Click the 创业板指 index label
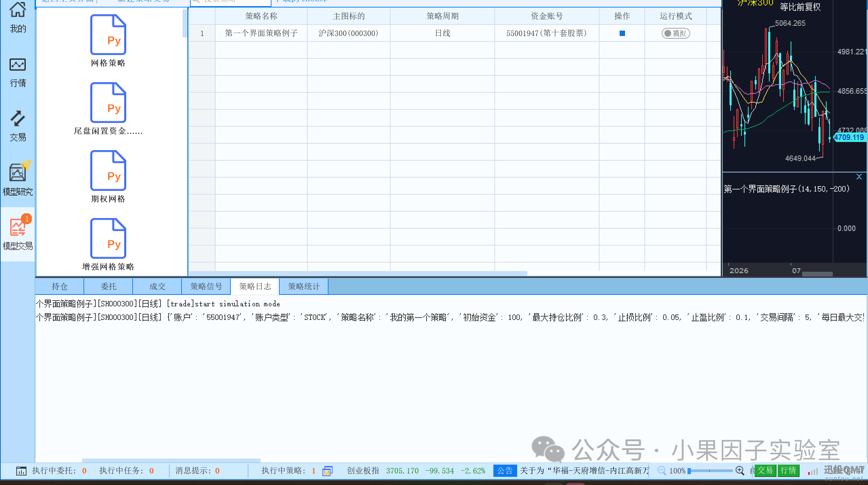Screen dimensions: 868x485 coord(363,471)
